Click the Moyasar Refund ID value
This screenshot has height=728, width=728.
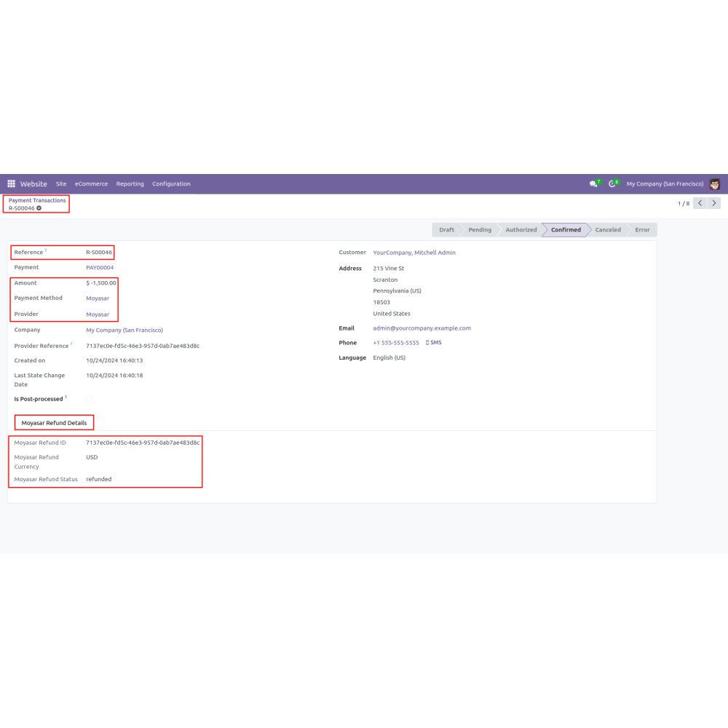tap(143, 443)
